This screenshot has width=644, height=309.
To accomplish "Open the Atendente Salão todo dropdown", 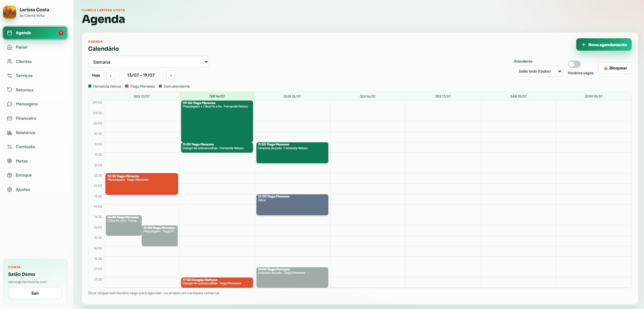I will tap(538, 71).
